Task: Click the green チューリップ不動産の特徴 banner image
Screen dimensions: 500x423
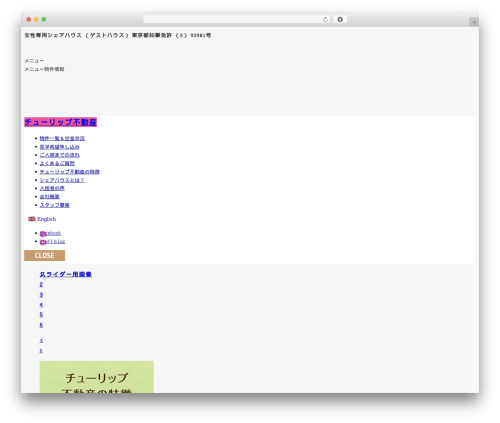Action: (97, 377)
